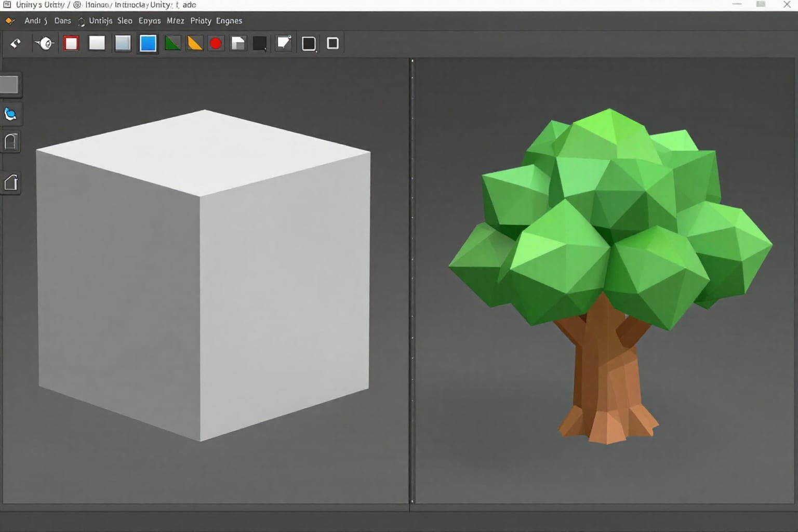
Task: Select the arch-shaped tool in left sidebar
Action: pyautogui.click(x=11, y=141)
